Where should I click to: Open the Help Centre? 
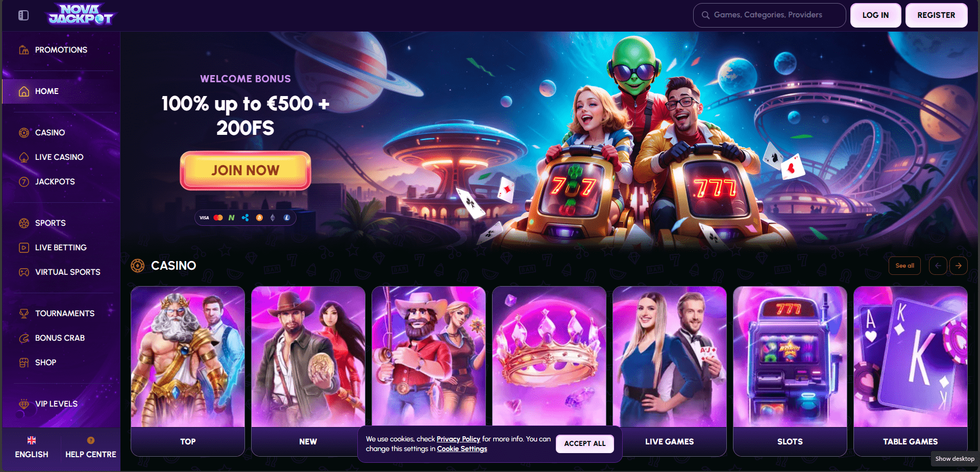click(91, 447)
